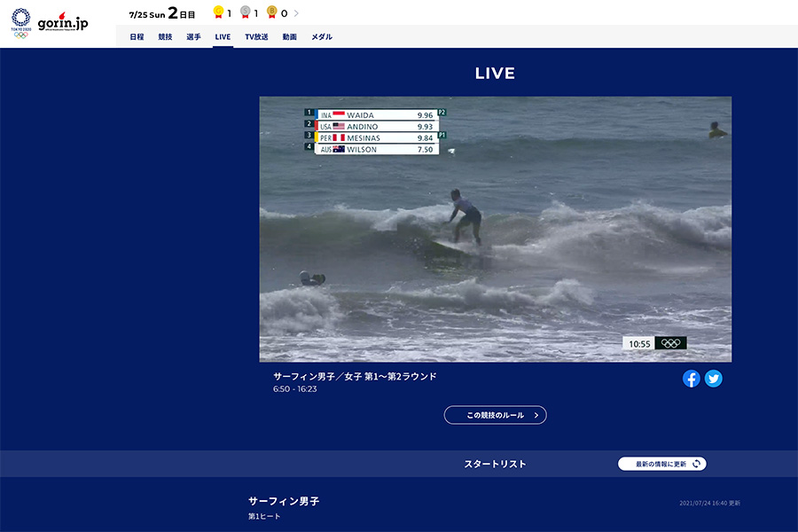798x532 pixels.
Task: Share the stream on Facebook
Action: [x=691, y=379]
